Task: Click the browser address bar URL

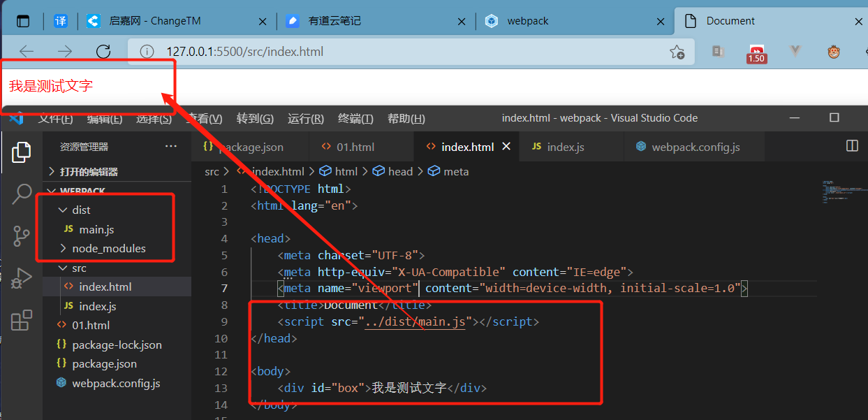Action: [x=244, y=52]
